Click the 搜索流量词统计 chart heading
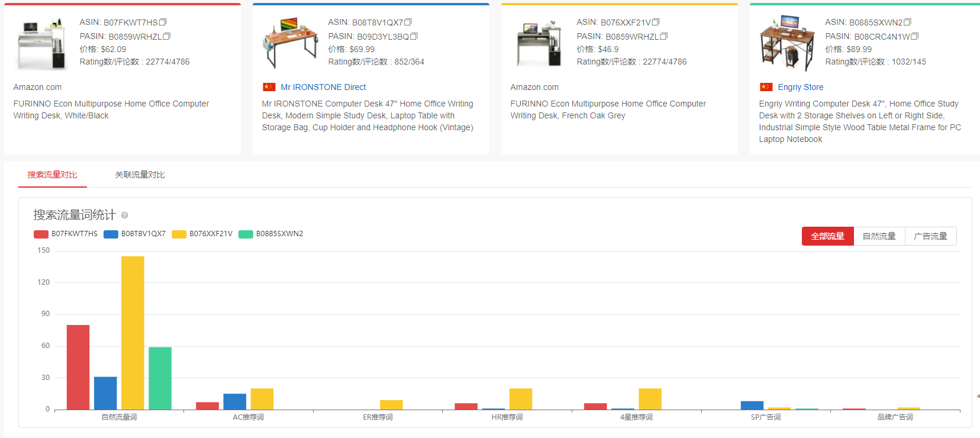The width and height of the screenshot is (980, 438). [x=74, y=215]
